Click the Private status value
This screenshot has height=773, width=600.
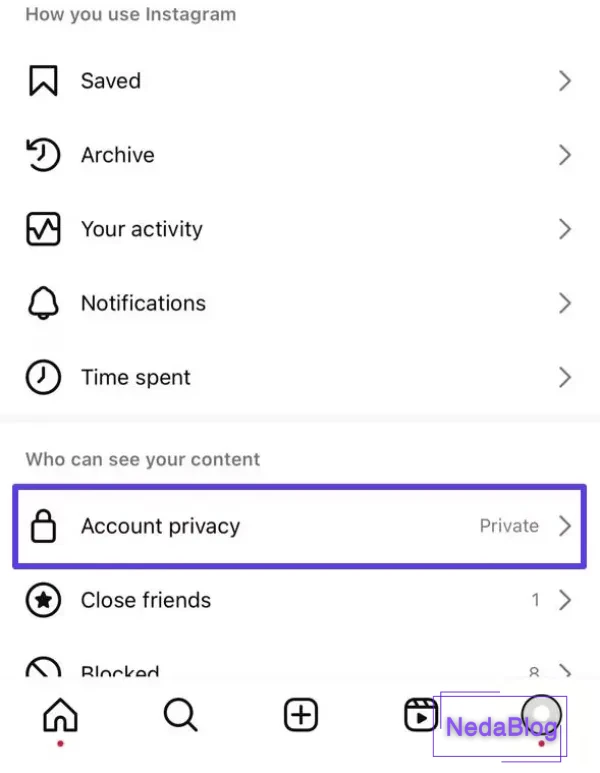point(509,526)
